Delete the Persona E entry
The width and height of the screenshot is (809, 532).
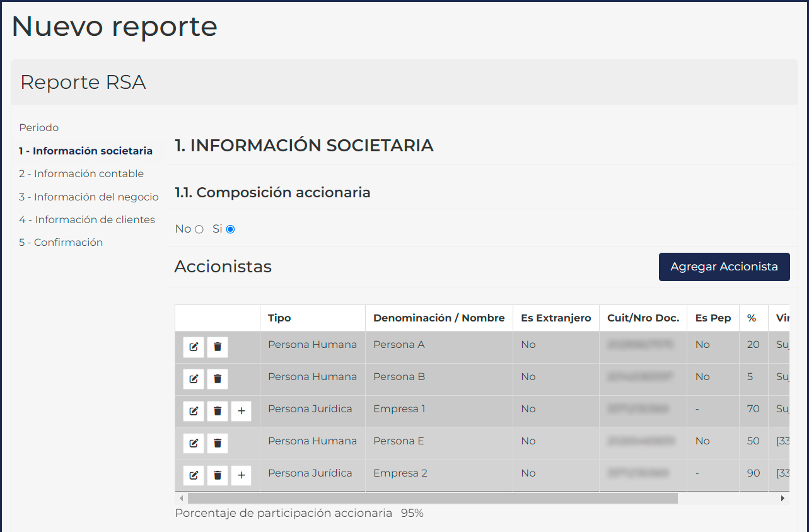pyautogui.click(x=218, y=443)
